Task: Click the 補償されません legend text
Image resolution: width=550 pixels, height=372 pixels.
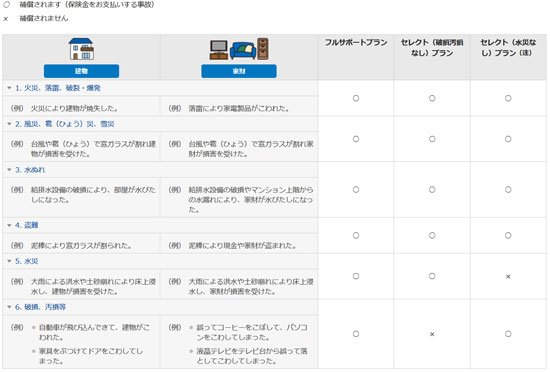Action: pos(44,18)
